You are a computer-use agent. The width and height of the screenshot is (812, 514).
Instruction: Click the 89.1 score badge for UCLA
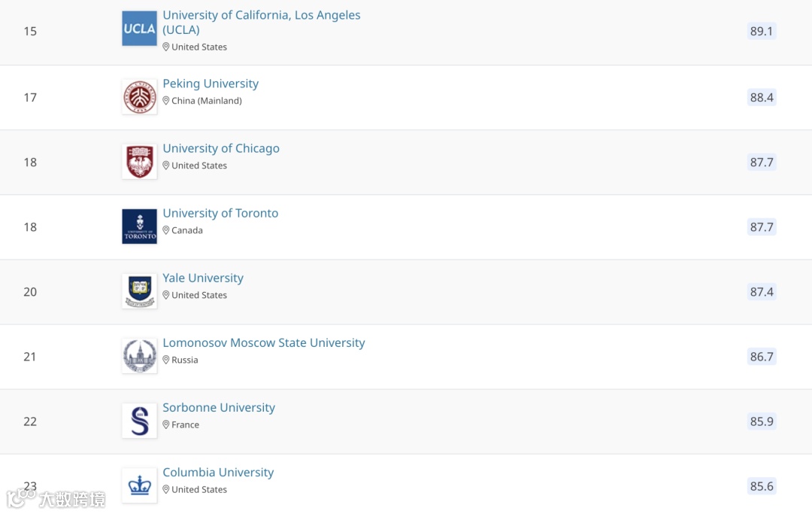pos(761,32)
